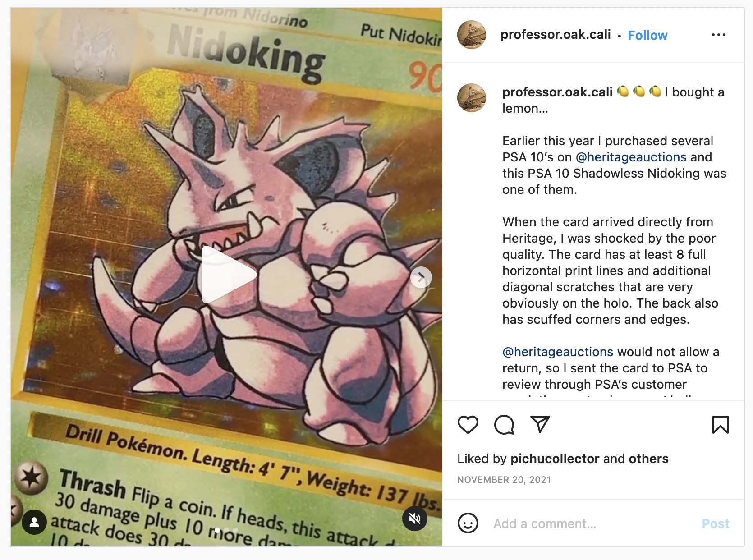Play the Nidoking video

pyautogui.click(x=227, y=275)
